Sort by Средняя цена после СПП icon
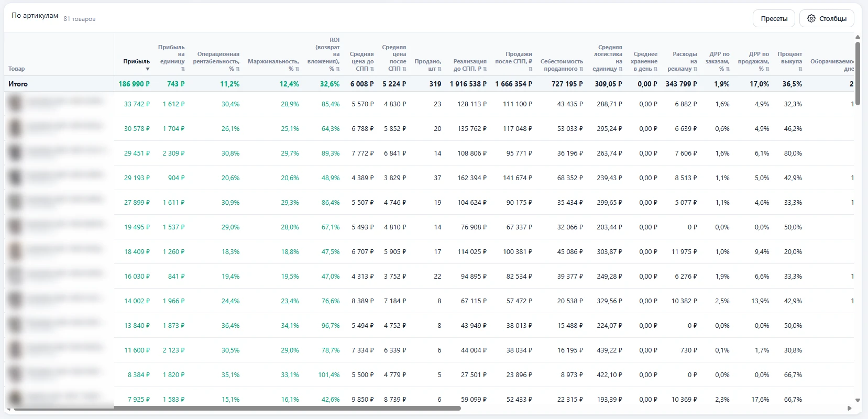This screenshot has height=419, width=868. (404, 69)
